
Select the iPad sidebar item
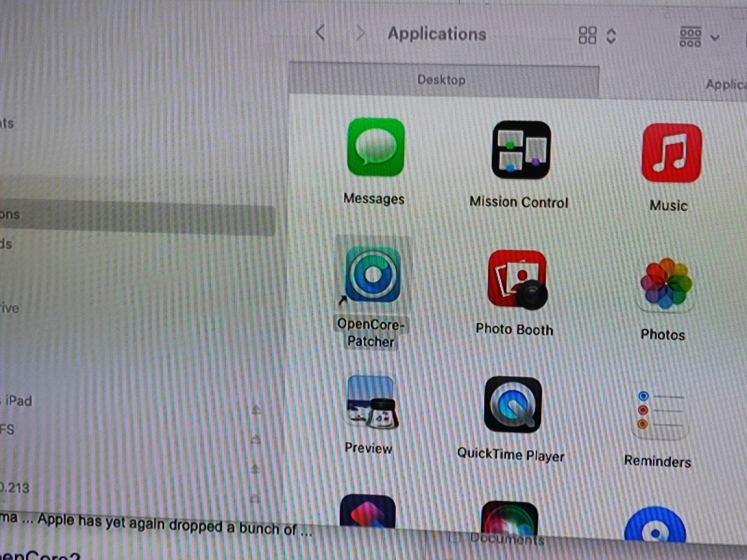16,401
